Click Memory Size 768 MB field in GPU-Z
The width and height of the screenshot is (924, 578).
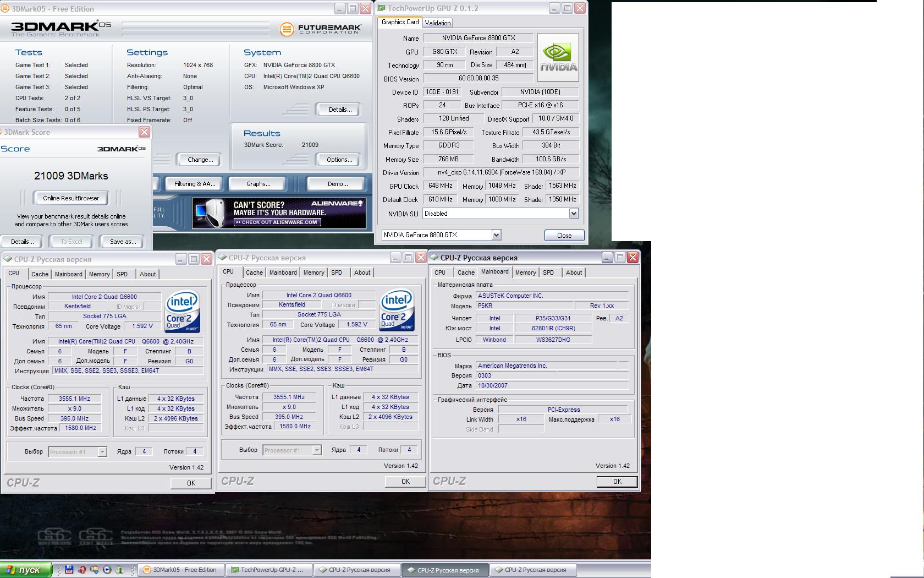[x=448, y=159]
